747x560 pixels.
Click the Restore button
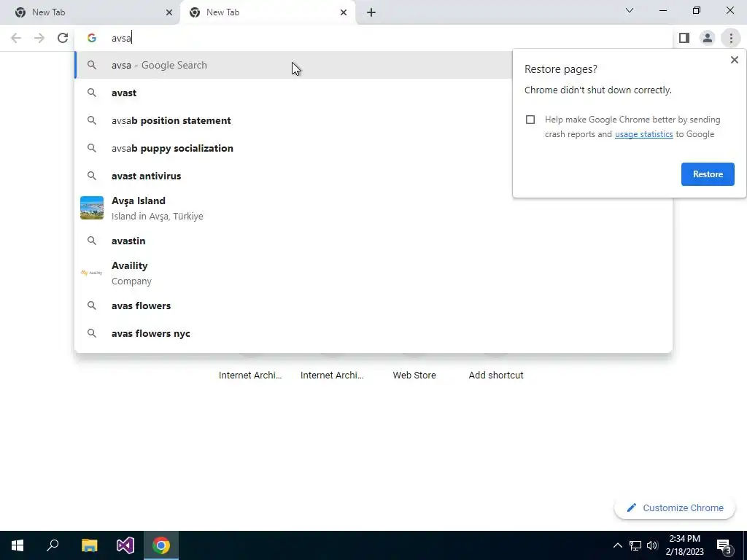(708, 174)
